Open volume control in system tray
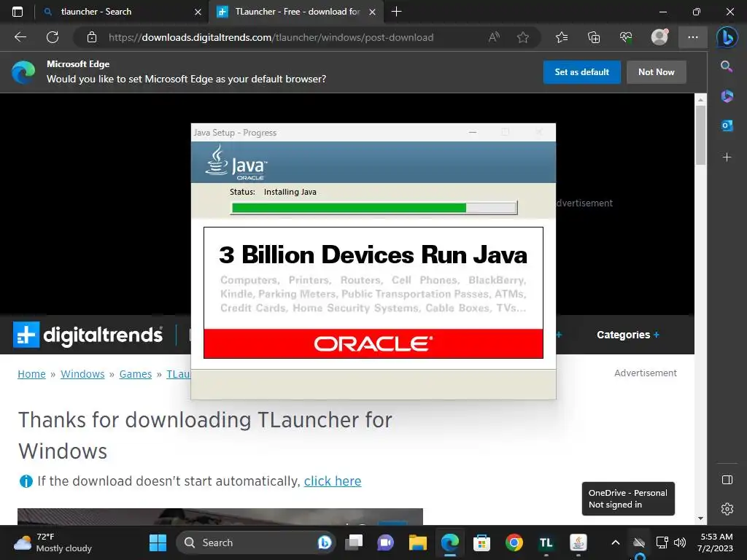The image size is (747, 560). coord(680,542)
